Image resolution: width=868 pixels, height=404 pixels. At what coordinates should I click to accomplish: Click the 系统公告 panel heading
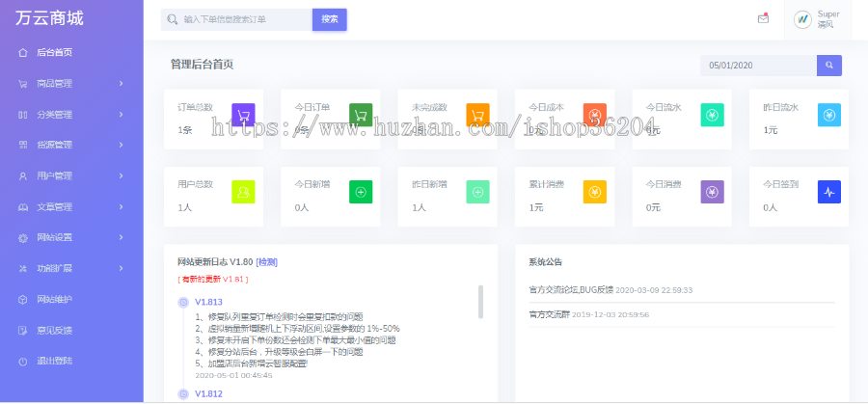545,262
